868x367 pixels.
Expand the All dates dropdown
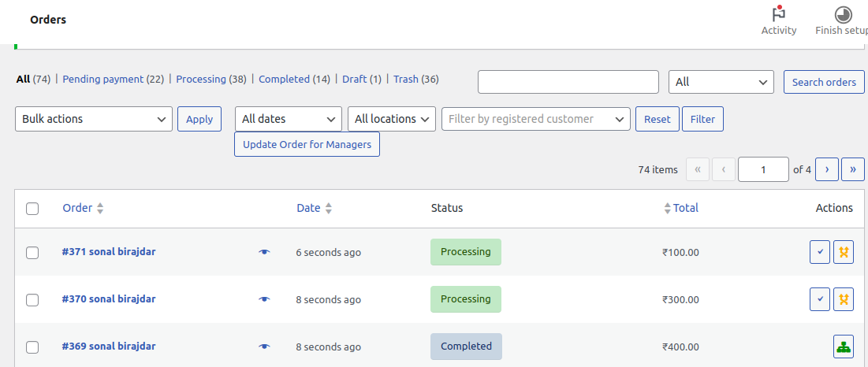point(288,119)
